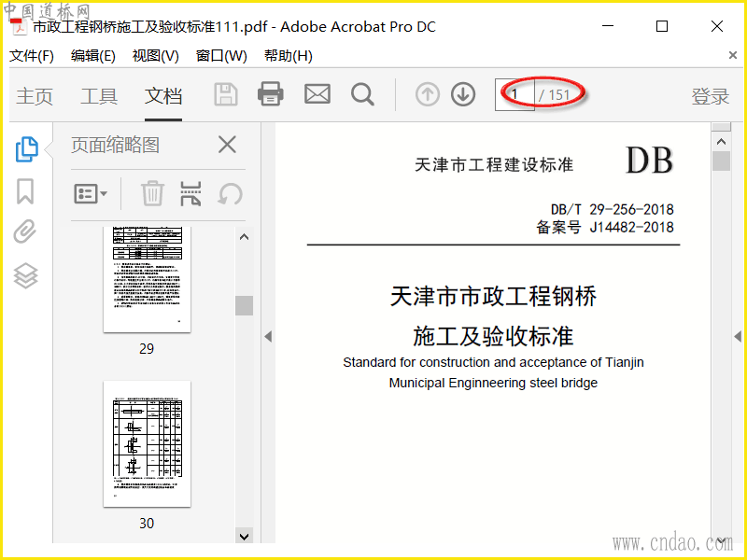The height and width of the screenshot is (560, 747).
Task: Select page 29 thumbnail
Action: [147, 279]
